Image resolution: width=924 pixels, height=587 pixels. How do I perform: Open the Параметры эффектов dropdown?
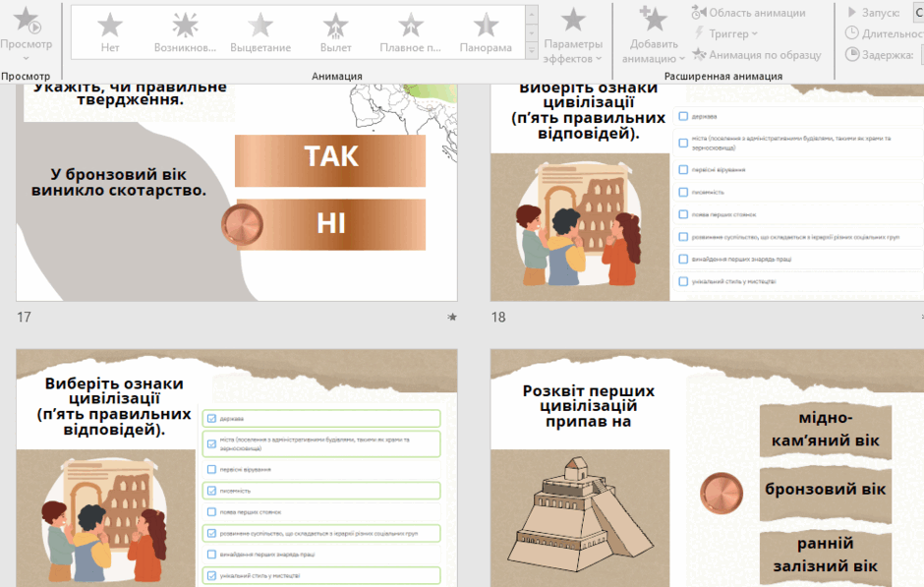pyautogui.click(x=573, y=33)
